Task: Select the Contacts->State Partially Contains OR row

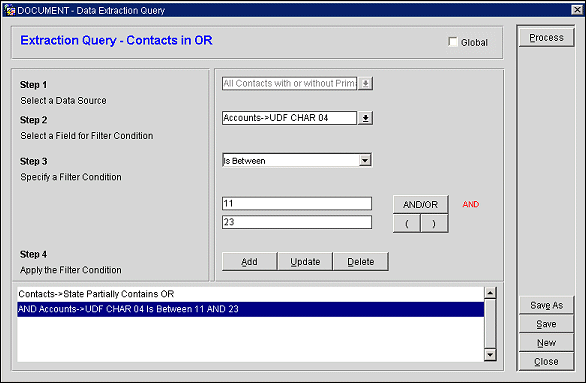Action: coord(250,294)
